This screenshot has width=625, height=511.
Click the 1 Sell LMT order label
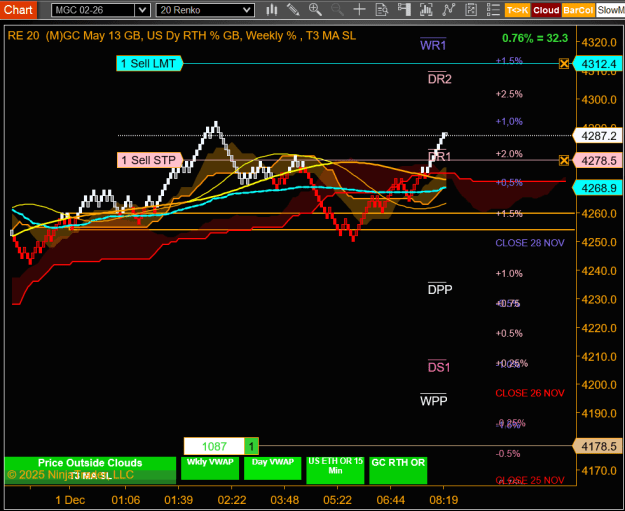149,63
